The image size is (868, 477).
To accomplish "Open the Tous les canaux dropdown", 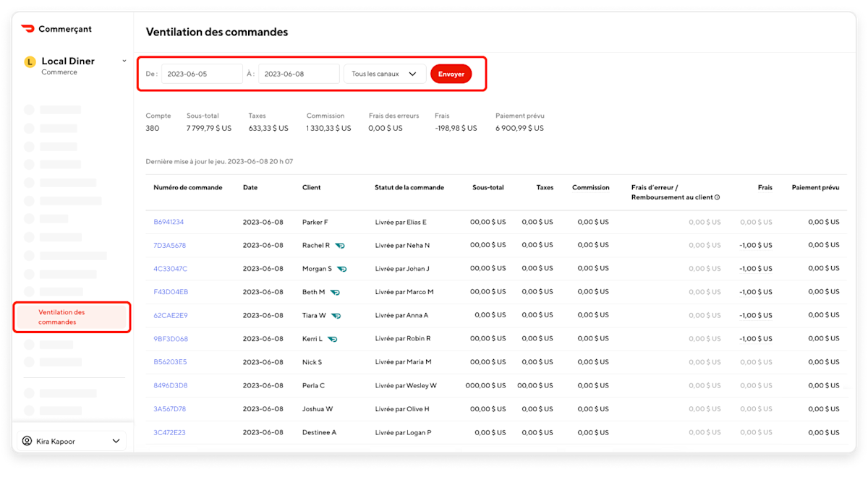I will [384, 74].
